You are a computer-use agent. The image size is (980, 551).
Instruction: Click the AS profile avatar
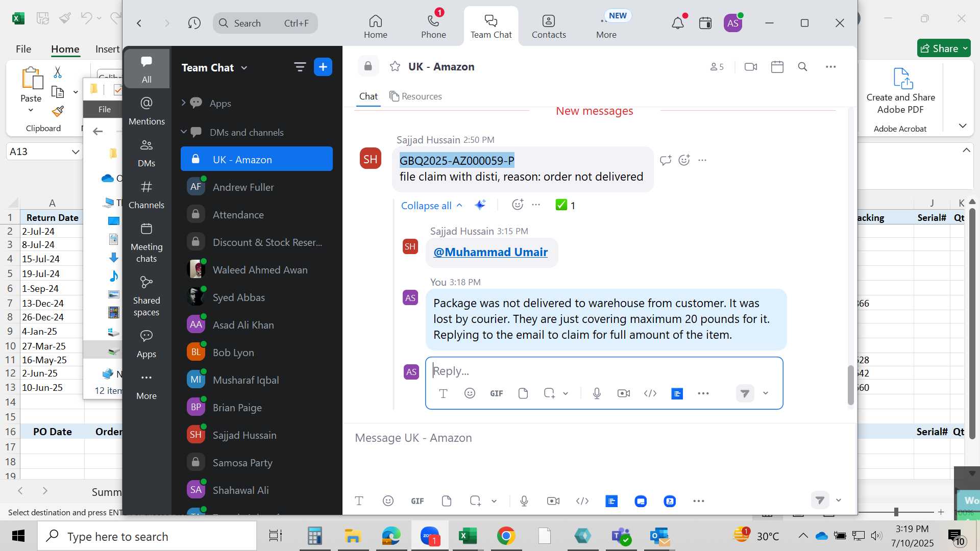click(733, 23)
